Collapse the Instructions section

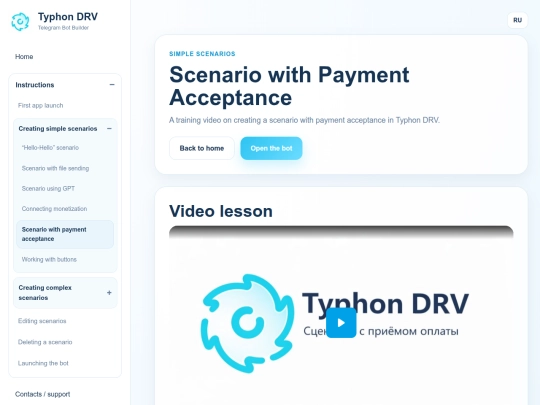pyautogui.click(x=65, y=85)
